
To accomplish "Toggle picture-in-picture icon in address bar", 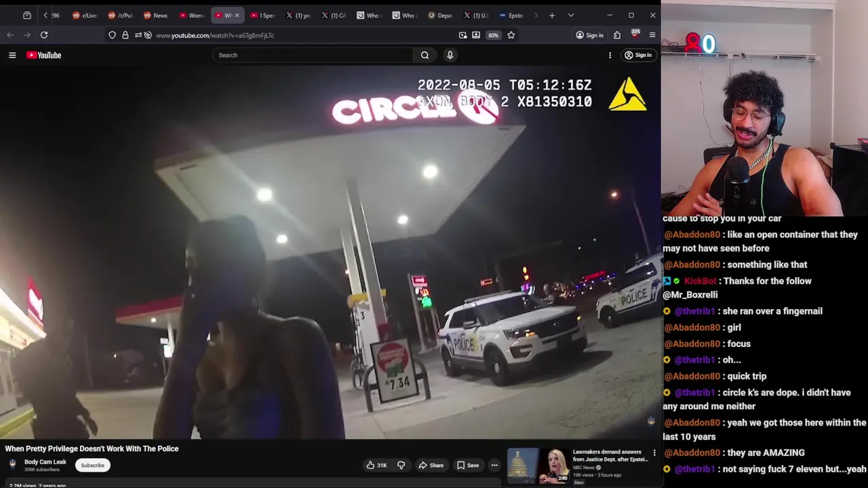I will click(x=462, y=35).
